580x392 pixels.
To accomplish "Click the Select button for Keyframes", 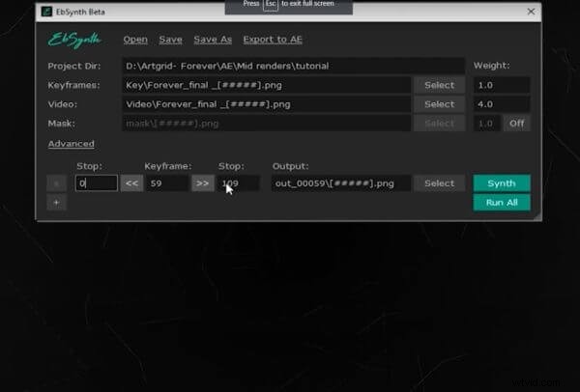I will 439,85.
